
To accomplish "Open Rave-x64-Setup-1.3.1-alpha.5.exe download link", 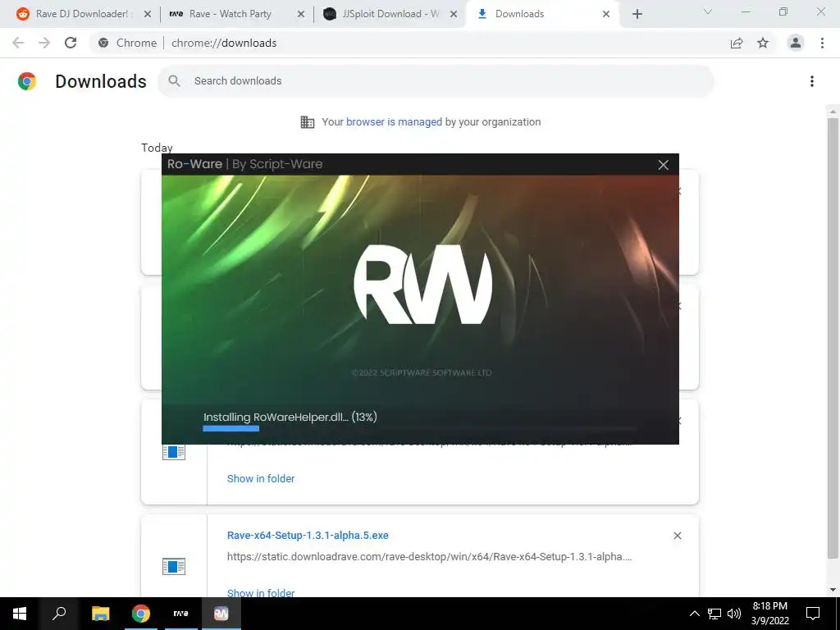I will (x=308, y=535).
